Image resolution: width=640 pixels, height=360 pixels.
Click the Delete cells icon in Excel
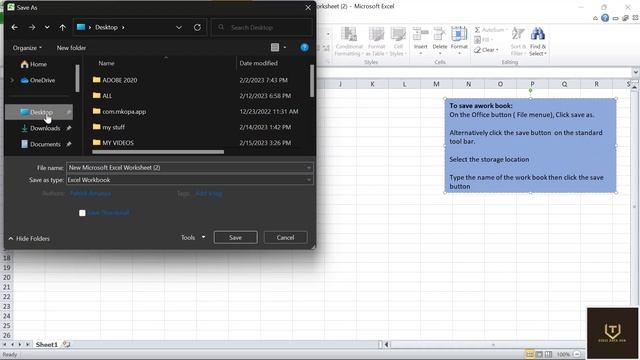click(x=440, y=33)
